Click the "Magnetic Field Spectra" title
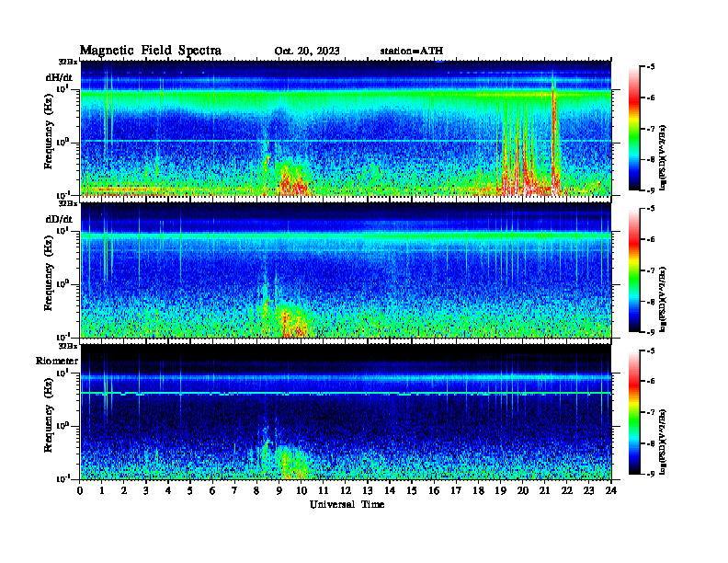This screenshot has width=728, height=563. [151, 51]
